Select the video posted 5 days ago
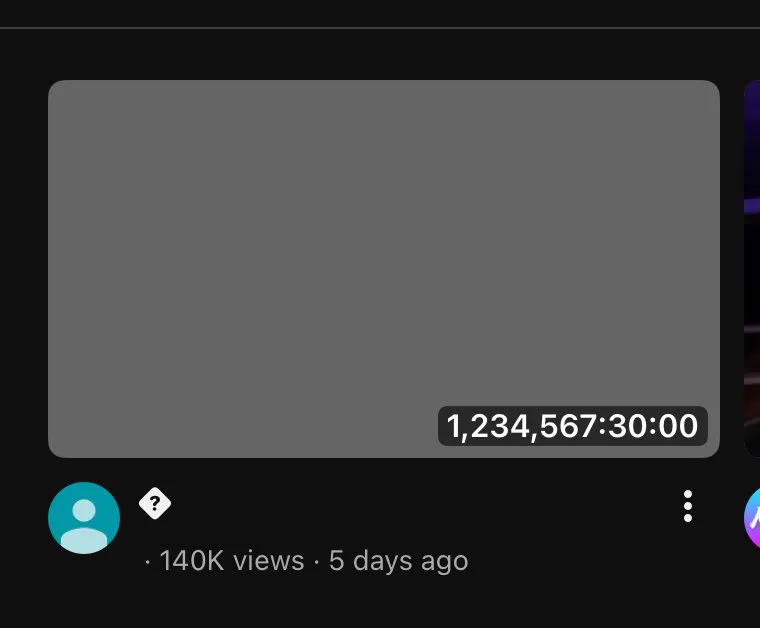 [383, 268]
